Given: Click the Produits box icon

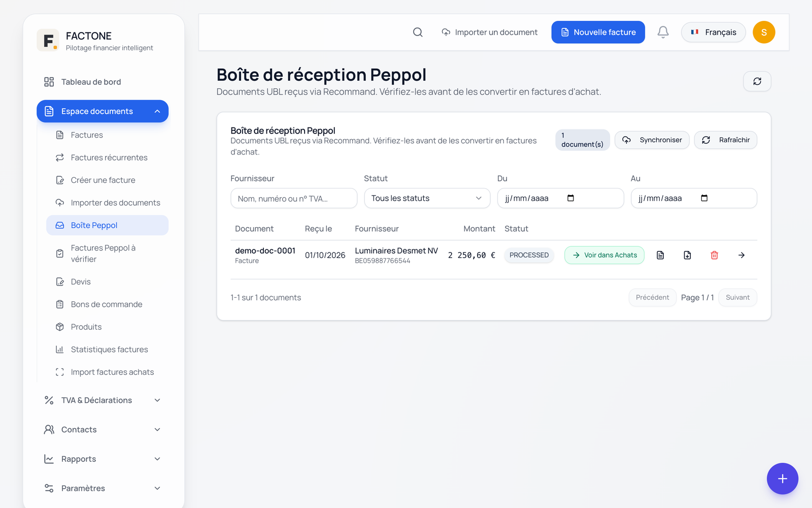Looking at the screenshot, I should point(60,327).
